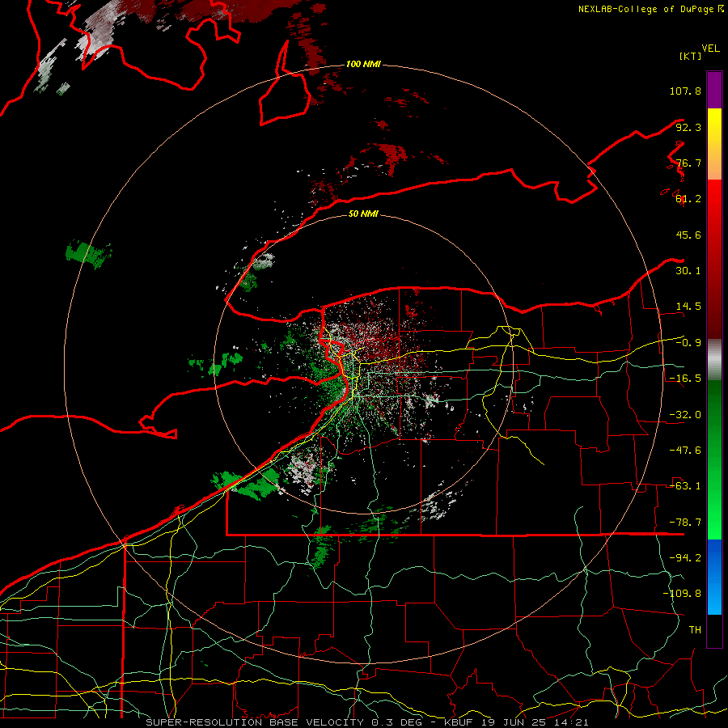The image size is (728, 728).
Task: Click the 61.2 legend value
Action: (688, 199)
